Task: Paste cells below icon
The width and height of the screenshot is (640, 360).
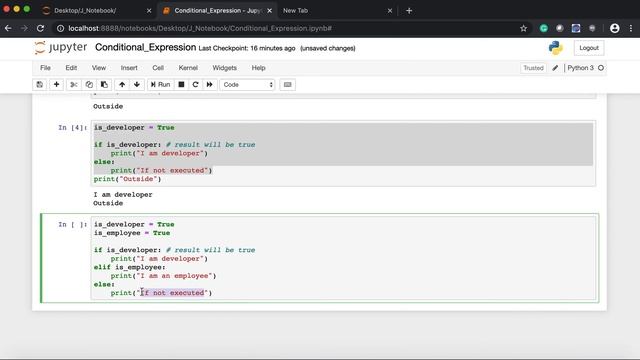Action: click(x=104, y=84)
